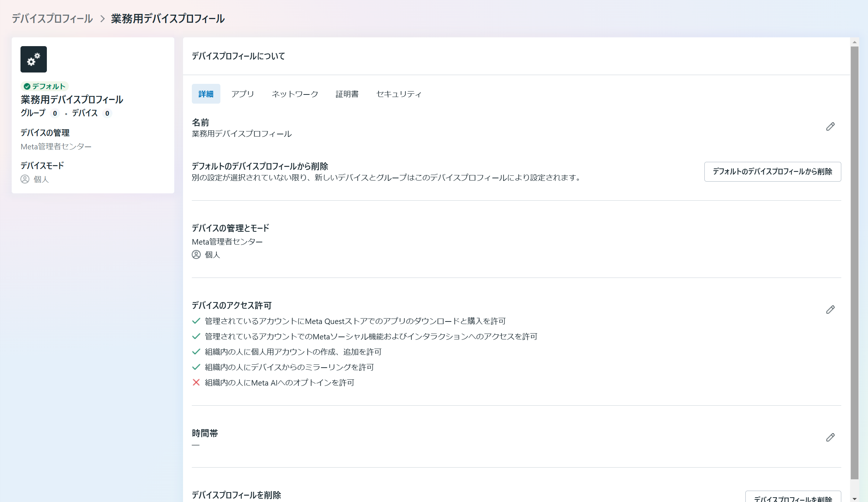Click the vertical scrollbar down arrow
This screenshot has height=502, width=868.
pyautogui.click(x=854, y=498)
